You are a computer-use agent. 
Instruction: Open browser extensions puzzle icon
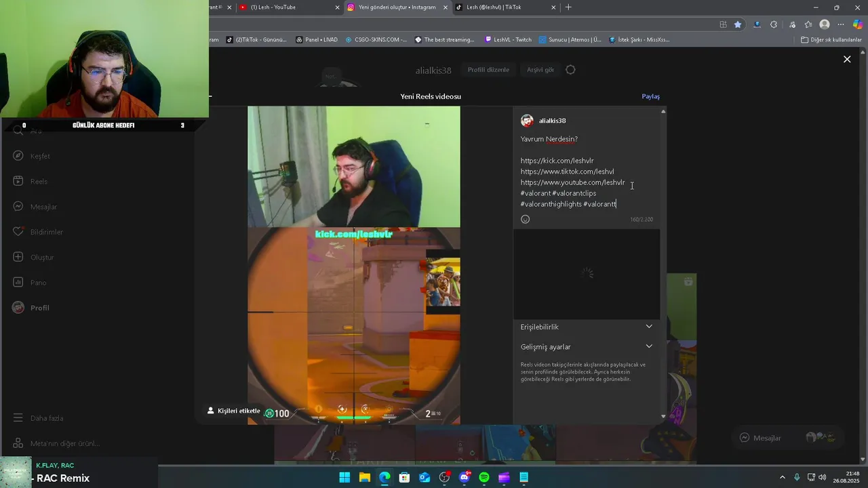click(x=774, y=24)
